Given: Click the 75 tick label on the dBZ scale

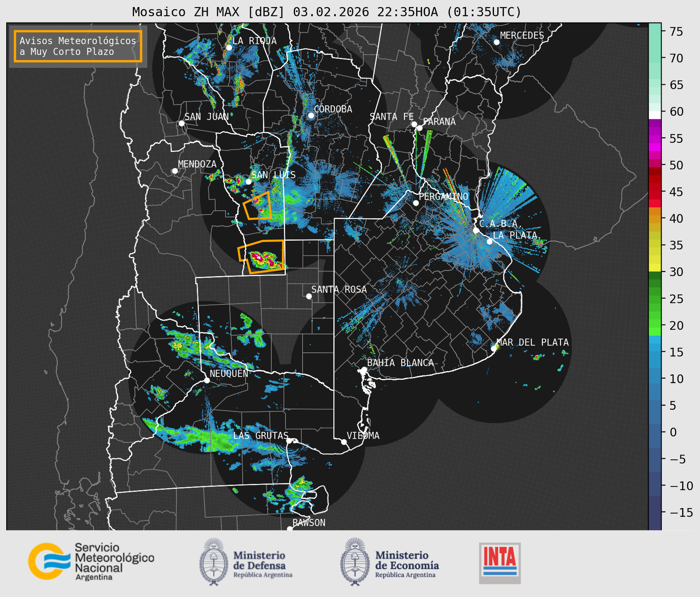Looking at the screenshot, I should pyautogui.click(x=676, y=32).
